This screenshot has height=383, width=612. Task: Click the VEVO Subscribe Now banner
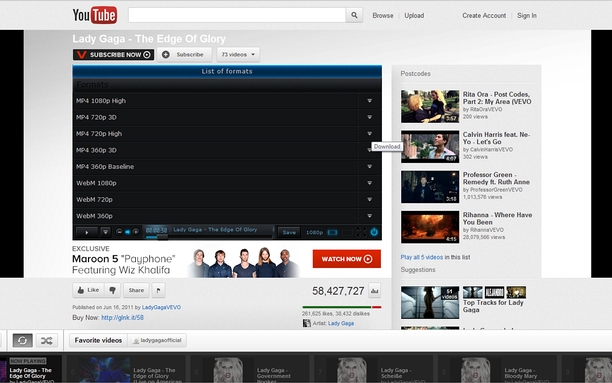tap(113, 55)
